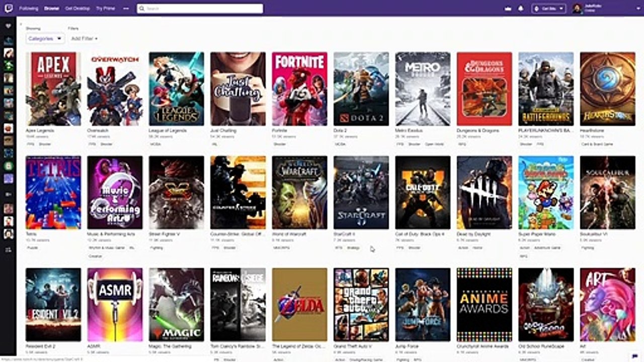
Task: Click the magnifier icon in search box
Action: pos(142,9)
